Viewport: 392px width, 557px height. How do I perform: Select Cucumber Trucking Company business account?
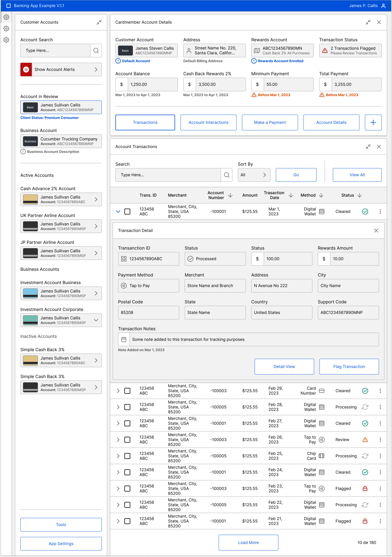click(x=61, y=141)
